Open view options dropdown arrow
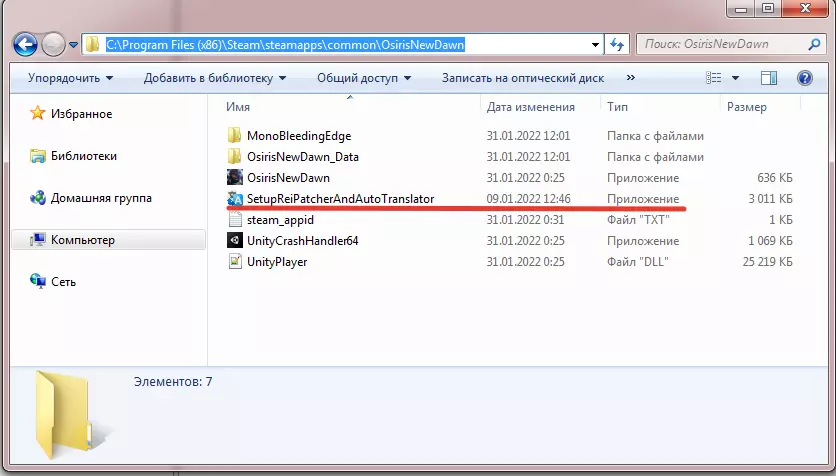This screenshot has width=836, height=476. [x=735, y=78]
